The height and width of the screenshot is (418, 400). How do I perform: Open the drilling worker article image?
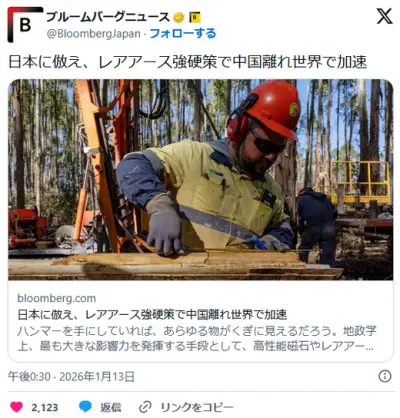tap(200, 180)
